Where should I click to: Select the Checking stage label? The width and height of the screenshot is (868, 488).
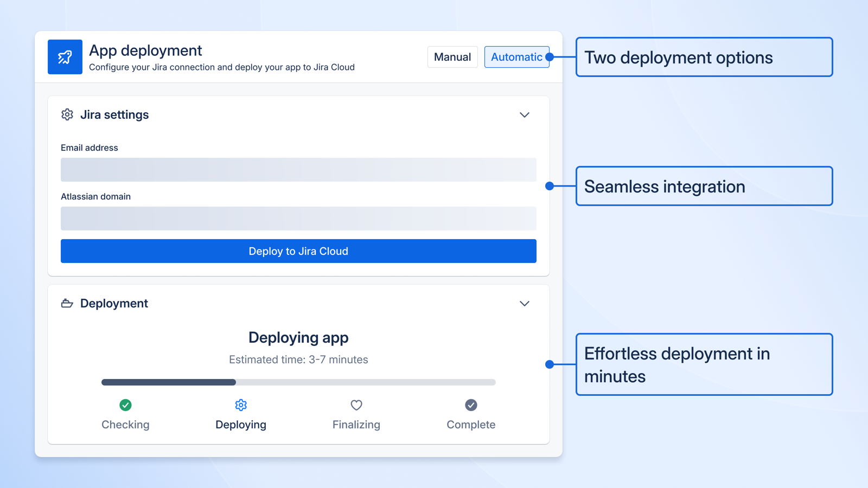(125, 425)
